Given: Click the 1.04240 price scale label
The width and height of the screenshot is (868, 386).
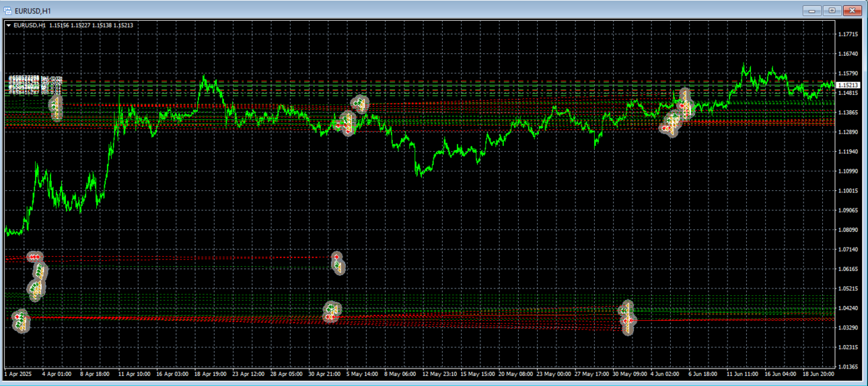Looking at the screenshot, I should click(849, 308).
